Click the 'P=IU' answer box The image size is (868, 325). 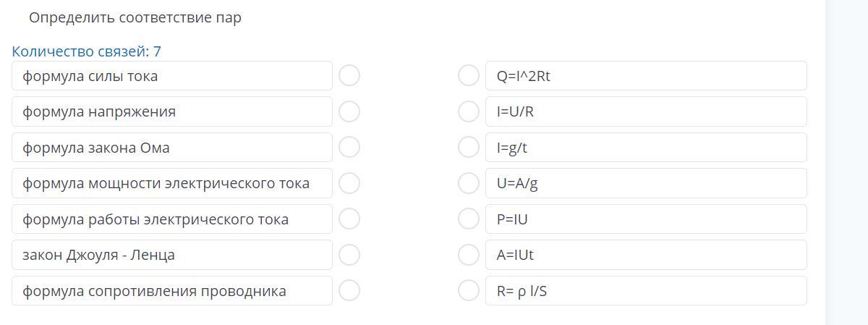point(645,219)
